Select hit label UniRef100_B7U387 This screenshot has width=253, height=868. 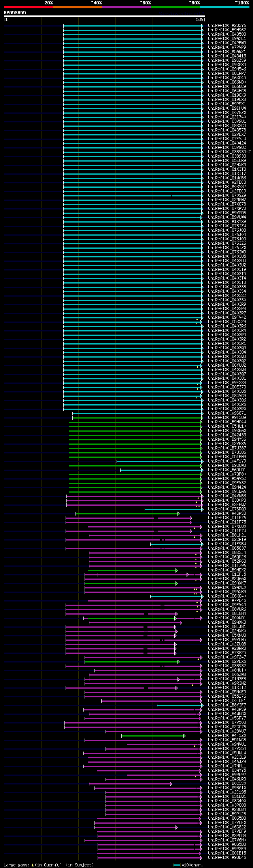pyautogui.click(x=227, y=448)
